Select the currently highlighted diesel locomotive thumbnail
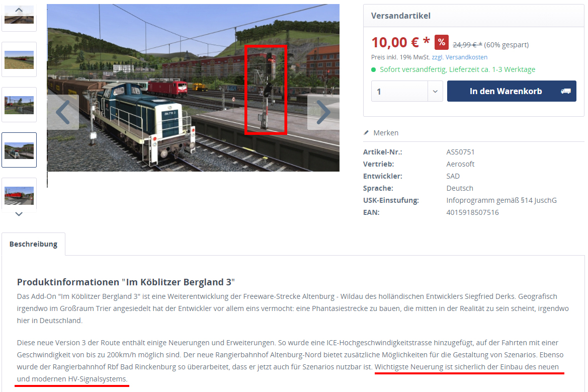The width and height of the screenshot is (588, 392). point(19,150)
